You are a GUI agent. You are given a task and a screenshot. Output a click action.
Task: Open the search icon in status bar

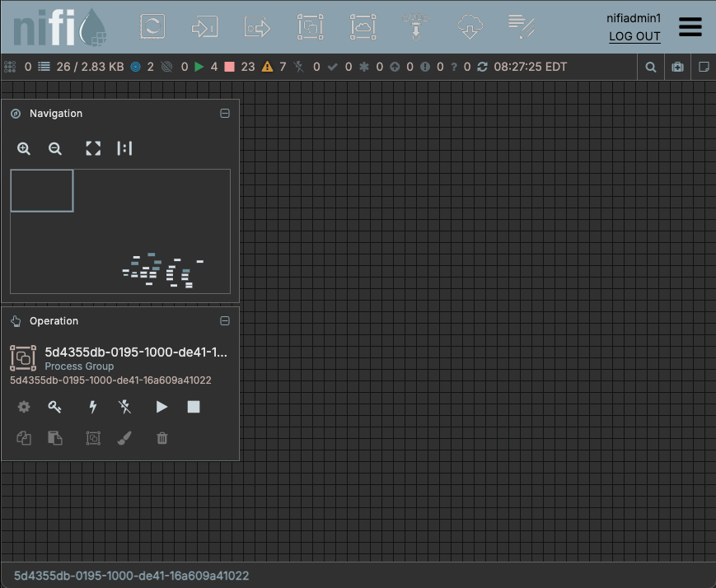coord(651,67)
